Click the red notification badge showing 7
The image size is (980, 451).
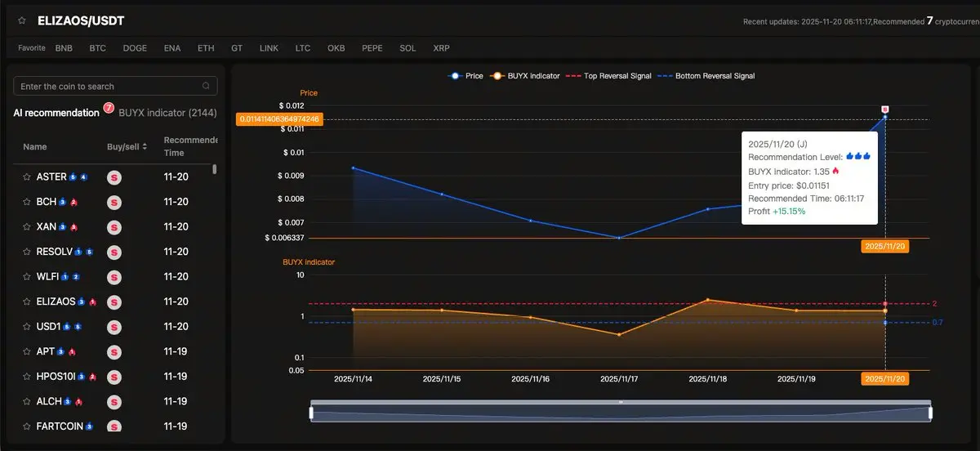(x=109, y=108)
